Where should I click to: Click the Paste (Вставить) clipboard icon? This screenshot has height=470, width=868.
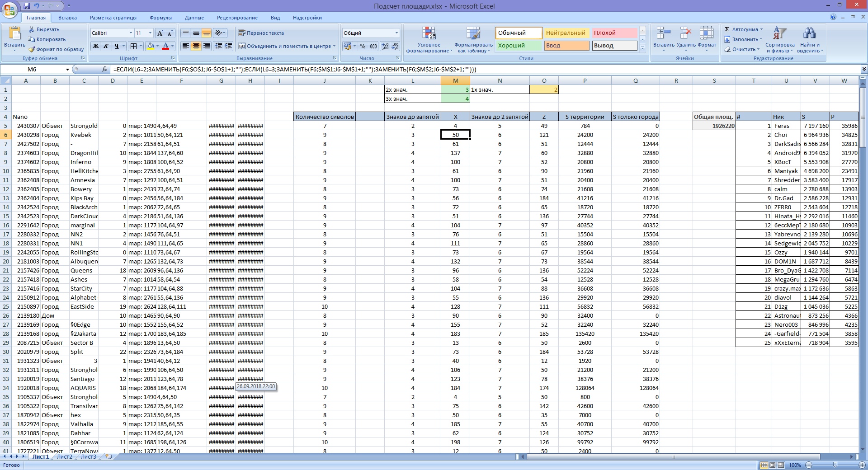(14, 34)
